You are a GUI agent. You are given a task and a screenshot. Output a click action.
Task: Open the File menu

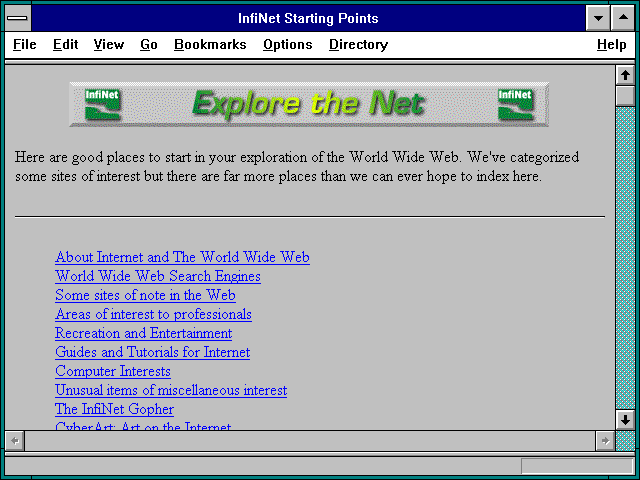[x=24, y=44]
